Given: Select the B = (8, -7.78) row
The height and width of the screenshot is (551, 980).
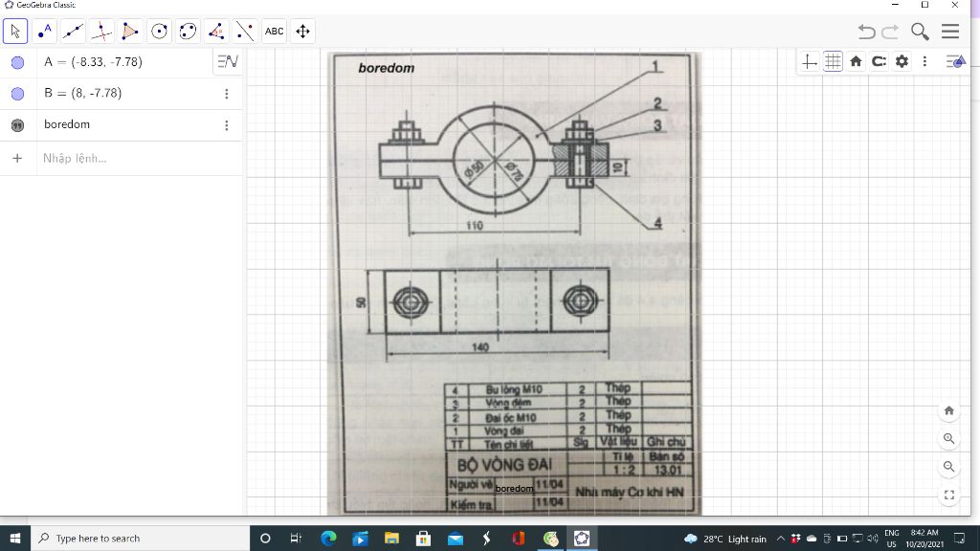Looking at the screenshot, I should 121,94.
